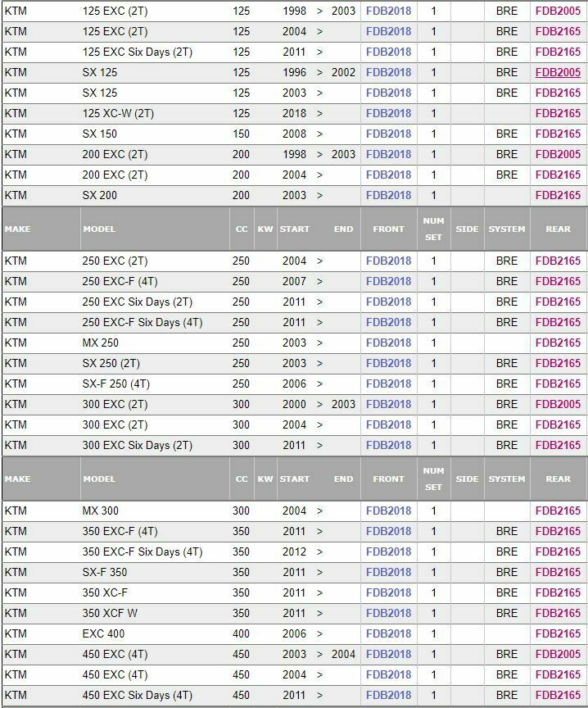Open FDB2165 rear link for 125 XC-W (2T)
588x708 pixels.
558,113
